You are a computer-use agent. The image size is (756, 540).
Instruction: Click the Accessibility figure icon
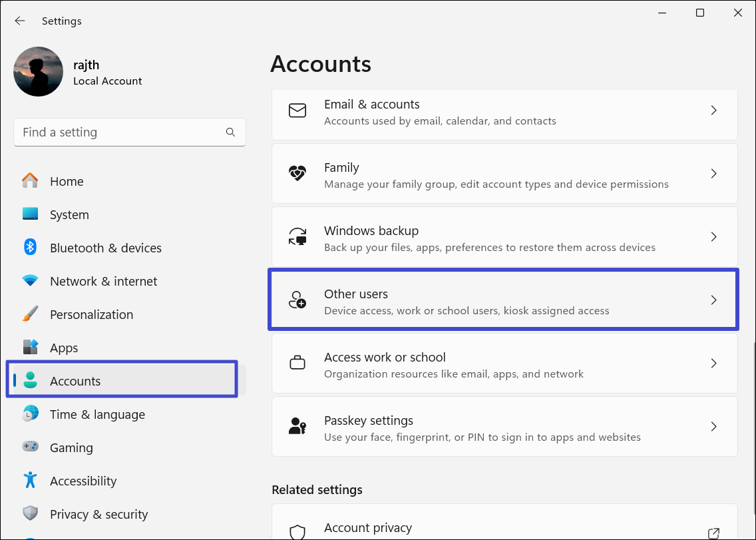[30, 481]
